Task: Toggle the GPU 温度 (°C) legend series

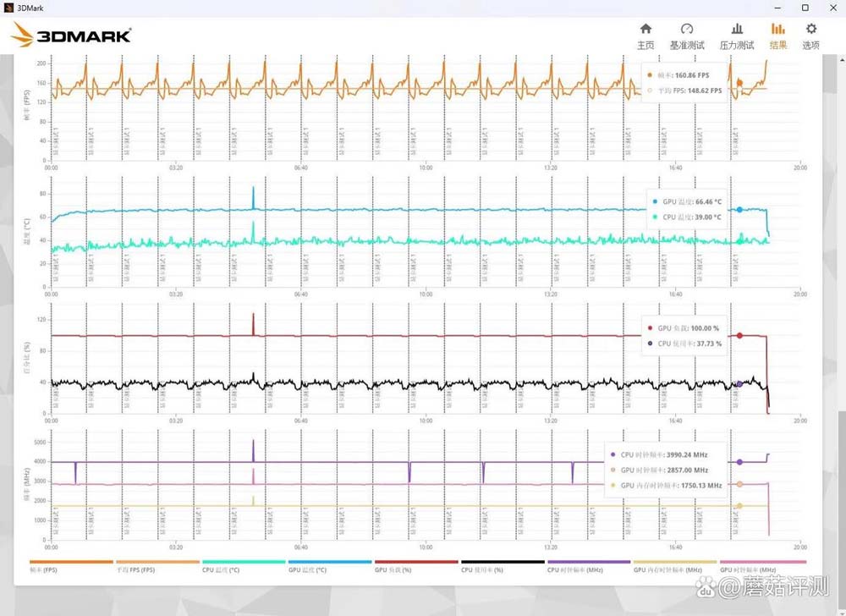Action: tap(330, 566)
